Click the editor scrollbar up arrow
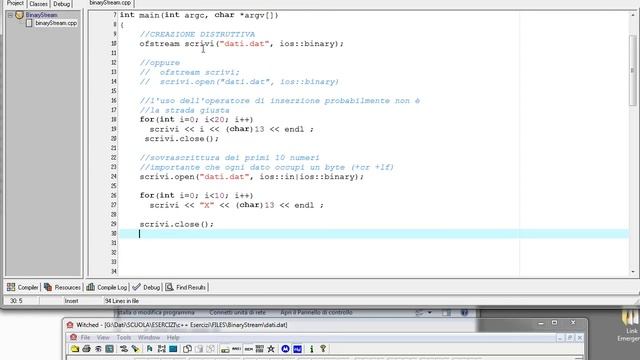 [x=633, y=15]
